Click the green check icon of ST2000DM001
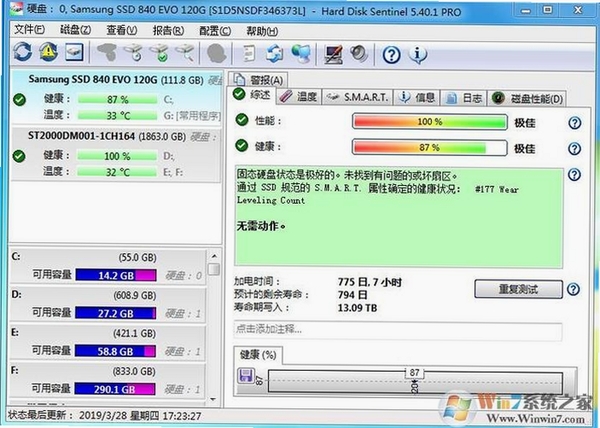This screenshot has height=428, width=600. coord(19,156)
